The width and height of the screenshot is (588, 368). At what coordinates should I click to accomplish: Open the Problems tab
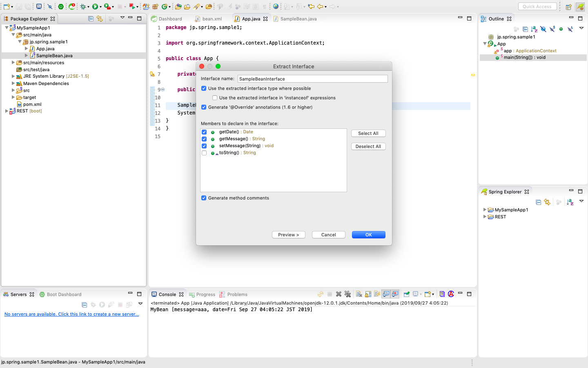tap(234, 294)
